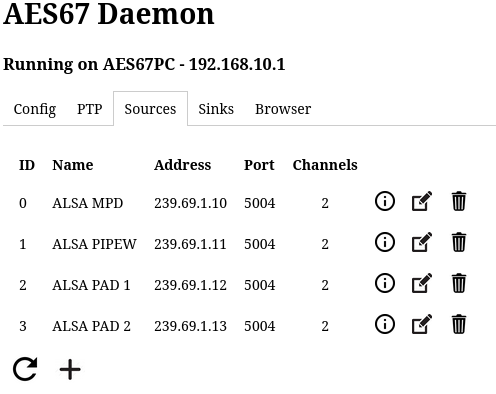The height and width of the screenshot is (394, 496).
Task: Edit the ALSA PAD 1 source
Action: [x=422, y=283]
